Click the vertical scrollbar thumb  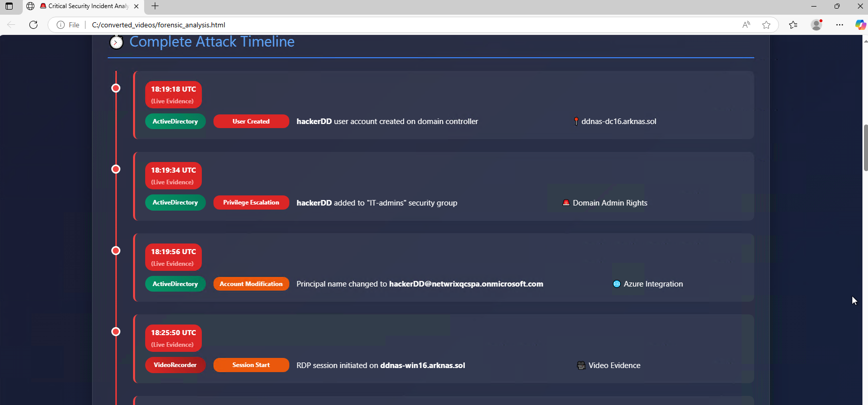tap(865, 147)
